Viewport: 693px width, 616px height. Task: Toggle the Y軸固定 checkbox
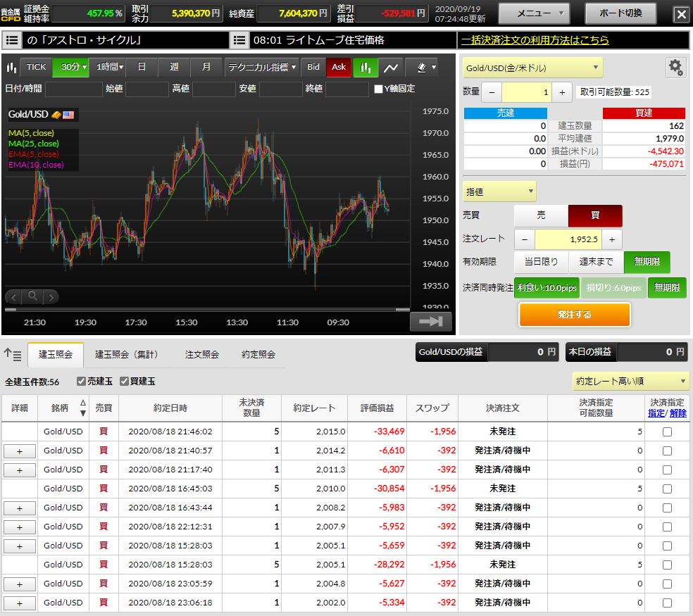tap(378, 89)
